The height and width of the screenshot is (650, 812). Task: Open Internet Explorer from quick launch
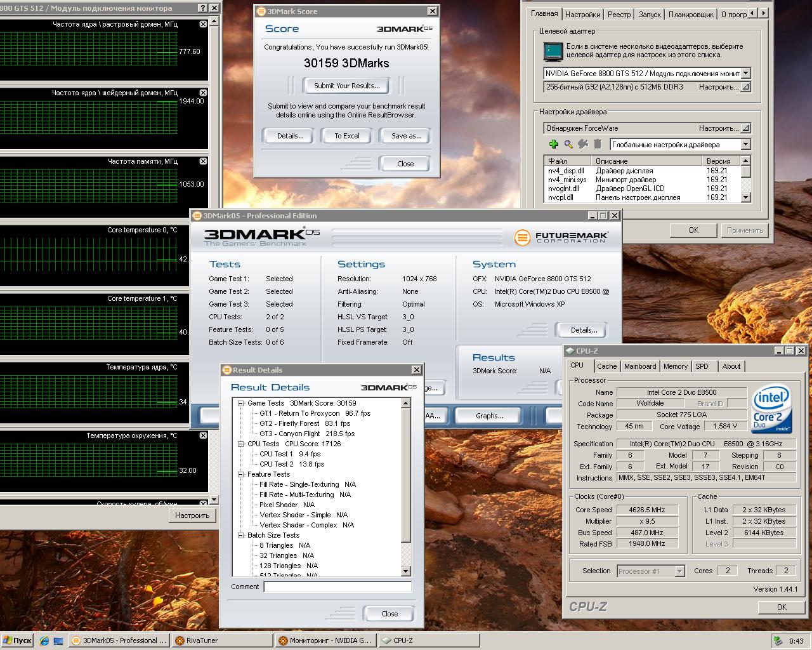[x=44, y=640]
